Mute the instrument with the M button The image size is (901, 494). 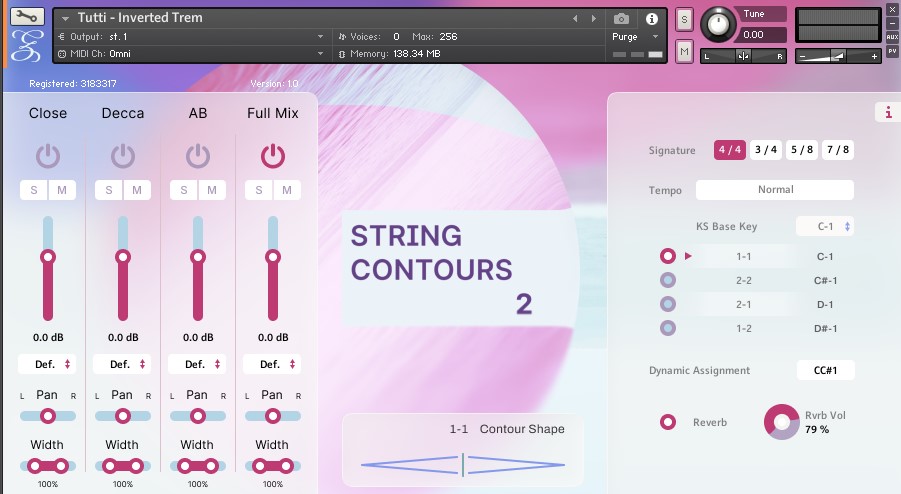684,51
